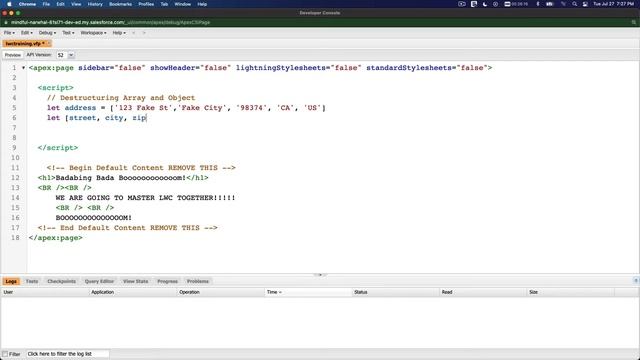Click the Spotlight search icon
This screenshot has width=640, height=360.
point(574,4)
